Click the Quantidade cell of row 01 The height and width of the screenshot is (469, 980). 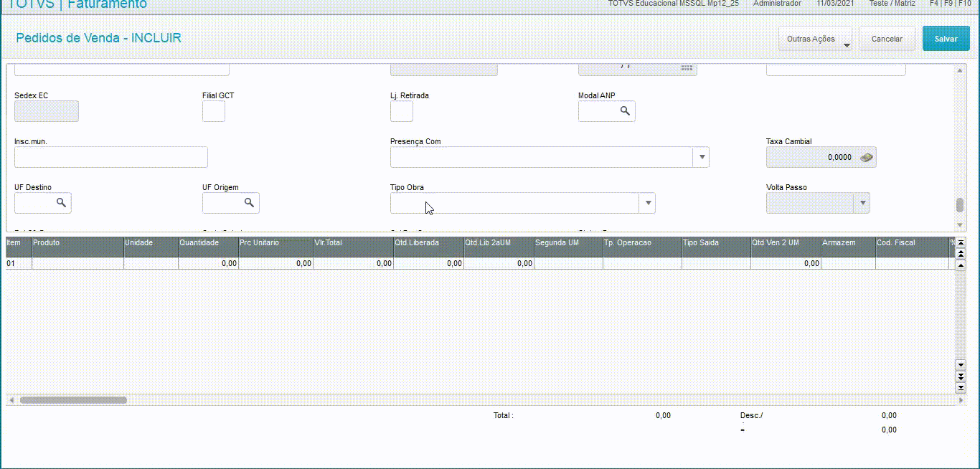[x=209, y=263]
